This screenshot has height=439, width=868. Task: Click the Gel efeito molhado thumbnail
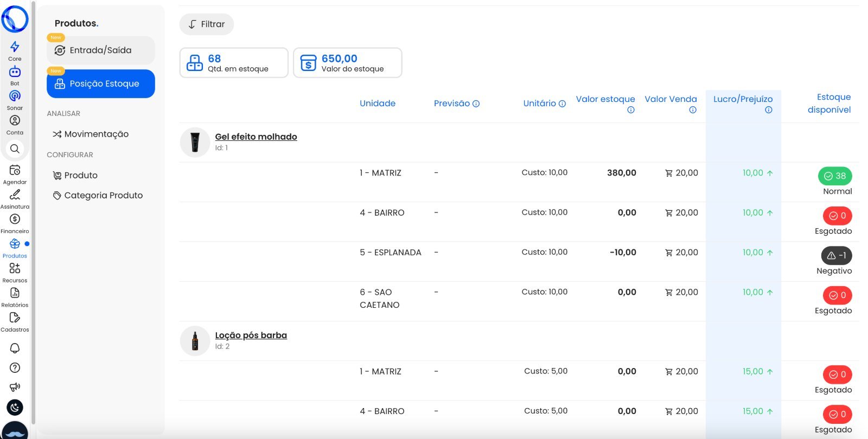(x=195, y=143)
